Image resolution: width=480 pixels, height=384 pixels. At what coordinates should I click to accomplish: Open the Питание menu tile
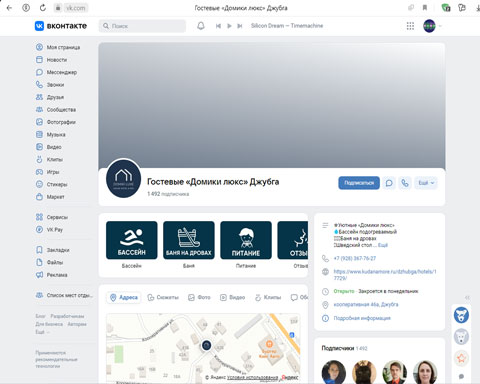point(246,240)
